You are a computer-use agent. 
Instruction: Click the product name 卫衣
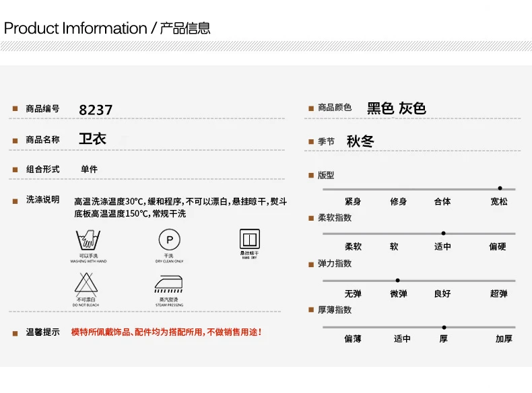93,139
